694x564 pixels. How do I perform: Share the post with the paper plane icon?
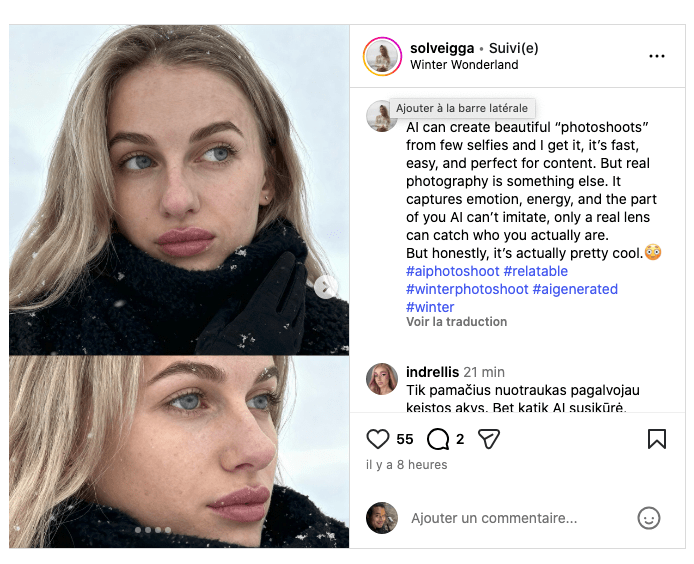488,439
